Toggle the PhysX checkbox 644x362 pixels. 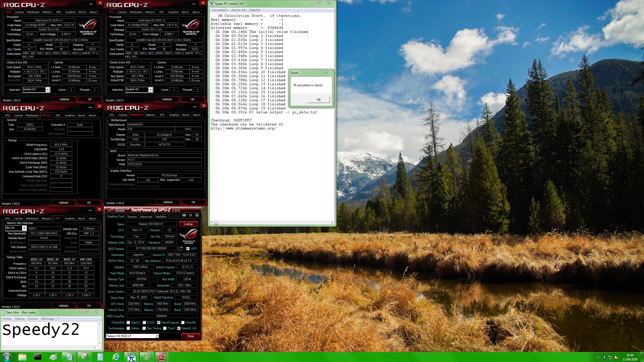[165, 328]
